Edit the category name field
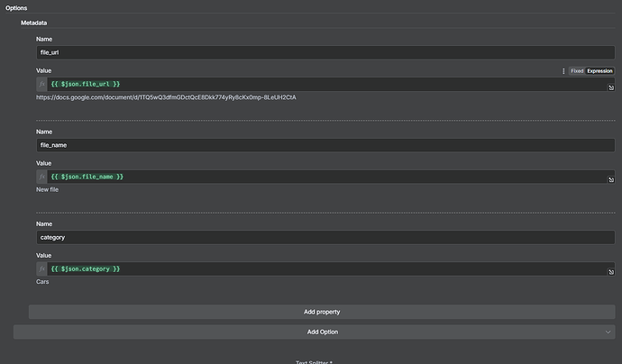622x364 pixels. tap(325, 237)
